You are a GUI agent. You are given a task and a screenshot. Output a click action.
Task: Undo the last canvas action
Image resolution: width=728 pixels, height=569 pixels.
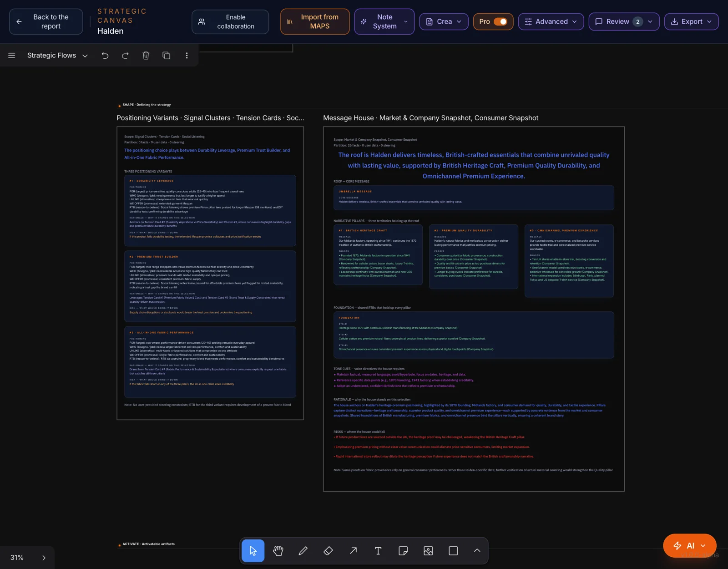[x=105, y=56]
